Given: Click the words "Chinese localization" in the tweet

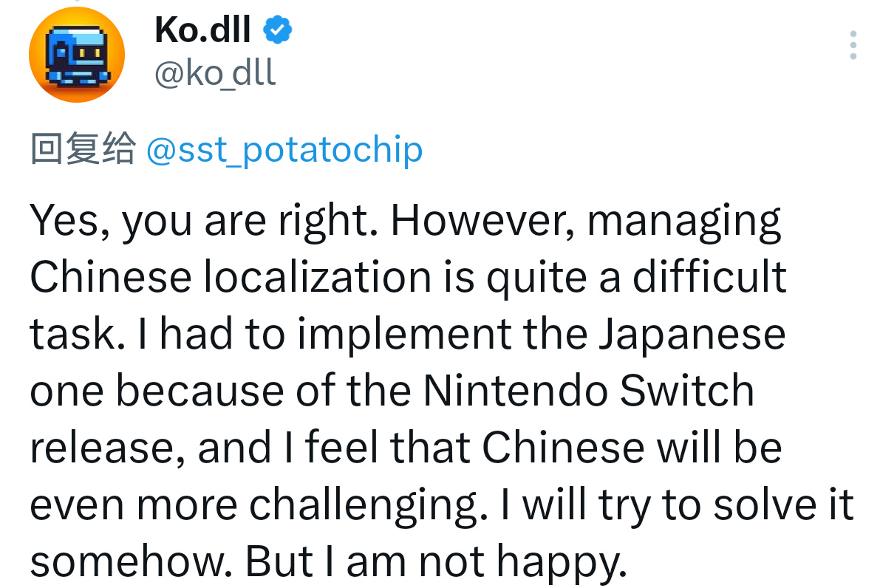Looking at the screenshot, I should (231, 276).
